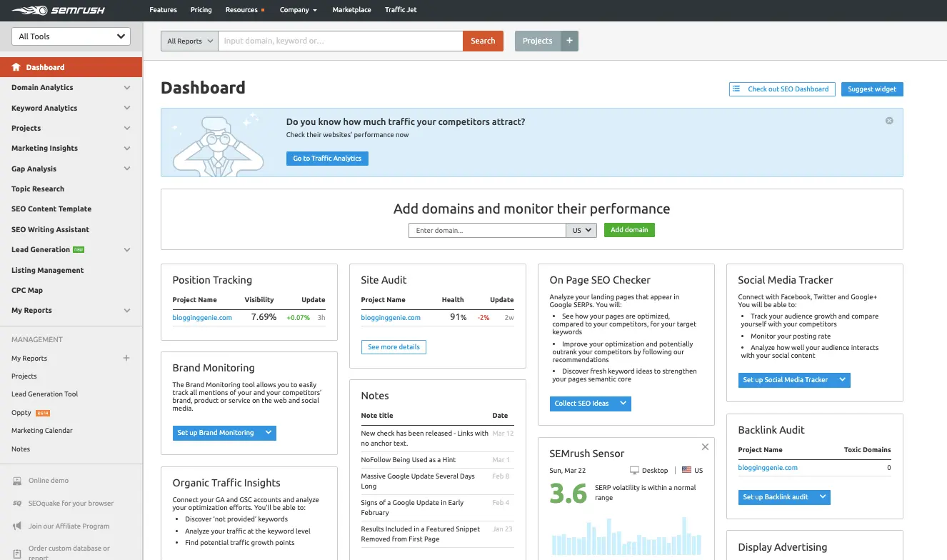This screenshot has height=560, width=947.
Task: Open Lead Generation Tool under Management
Action: point(44,394)
